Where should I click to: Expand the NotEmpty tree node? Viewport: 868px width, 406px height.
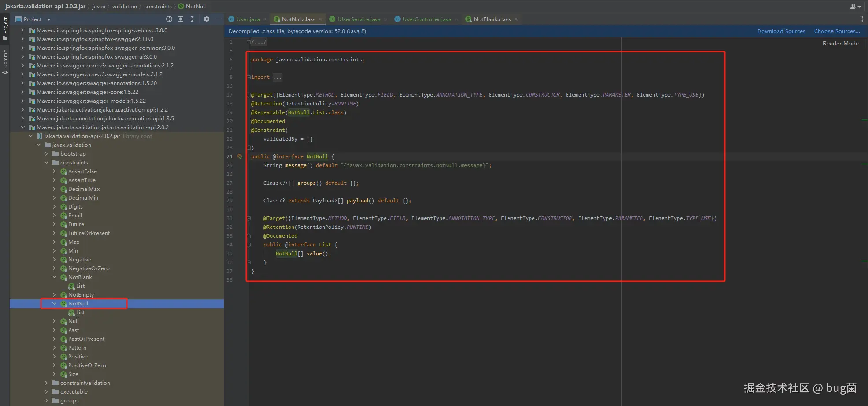[x=54, y=295]
